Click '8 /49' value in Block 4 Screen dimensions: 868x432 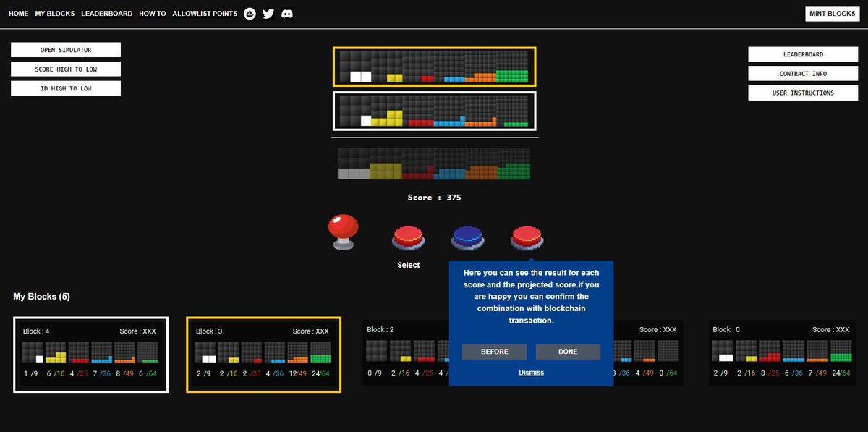(125, 373)
